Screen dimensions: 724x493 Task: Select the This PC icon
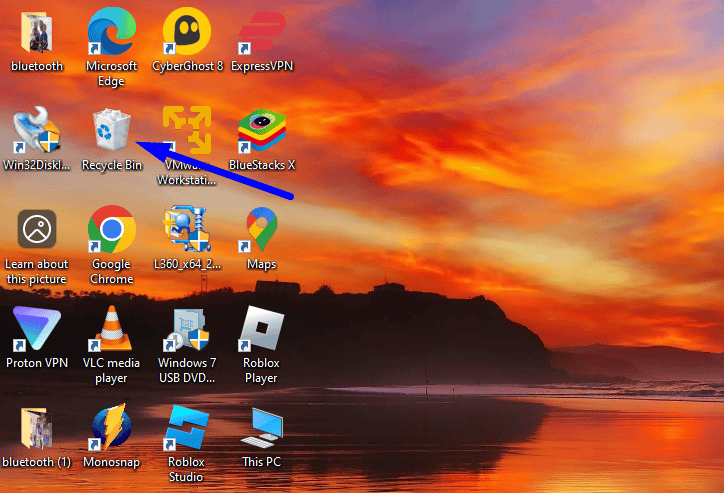click(x=261, y=429)
